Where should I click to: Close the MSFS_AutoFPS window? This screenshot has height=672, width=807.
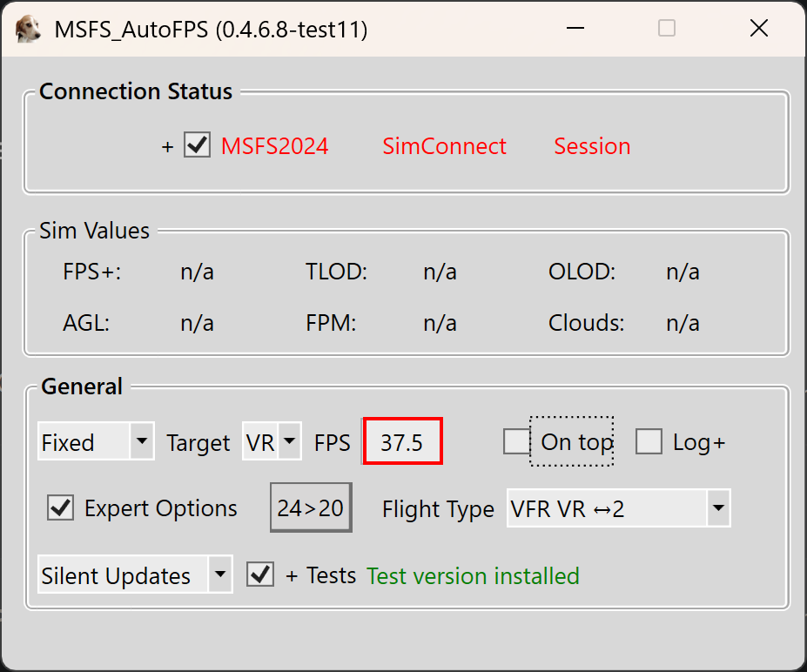pos(758,29)
